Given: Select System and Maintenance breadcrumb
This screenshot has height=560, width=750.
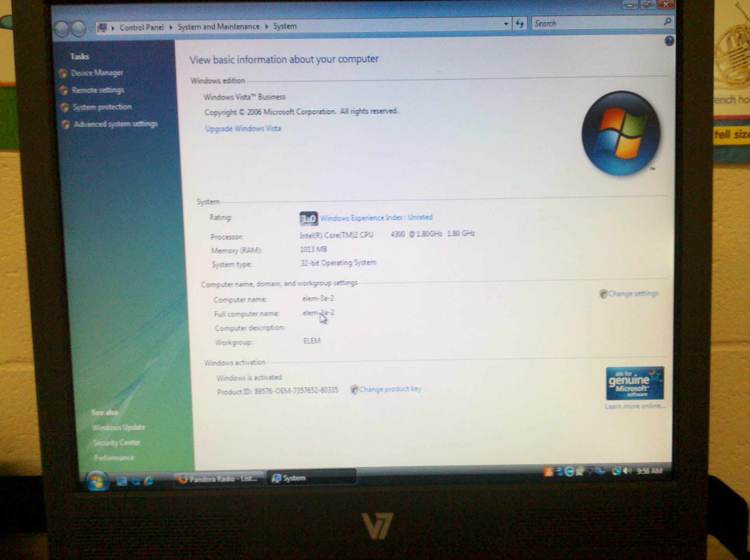Looking at the screenshot, I should click(218, 26).
